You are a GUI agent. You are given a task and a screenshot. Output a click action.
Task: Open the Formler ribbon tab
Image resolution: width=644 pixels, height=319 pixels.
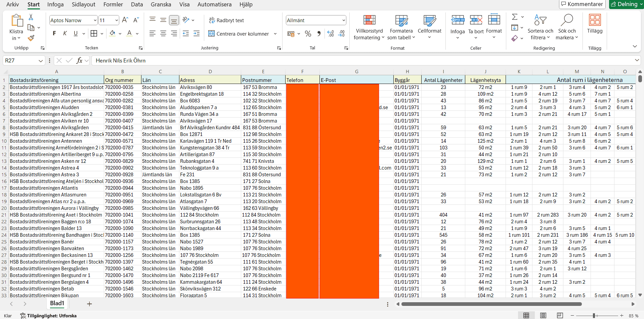tap(113, 4)
